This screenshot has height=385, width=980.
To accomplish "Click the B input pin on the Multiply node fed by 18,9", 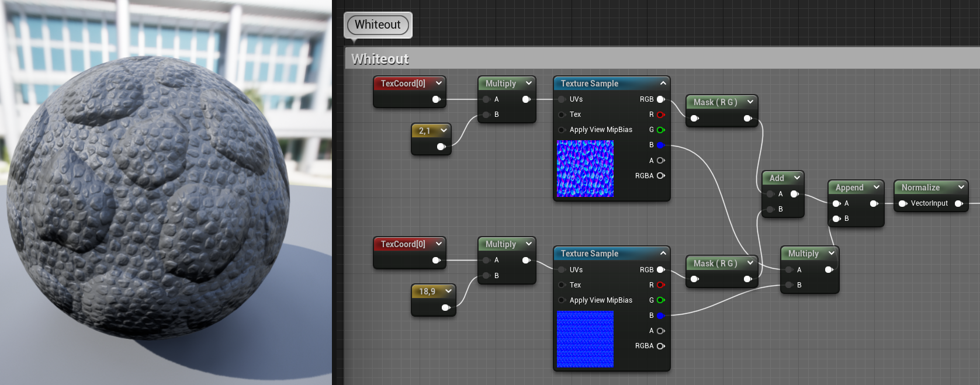I will (x=486, y=275).
